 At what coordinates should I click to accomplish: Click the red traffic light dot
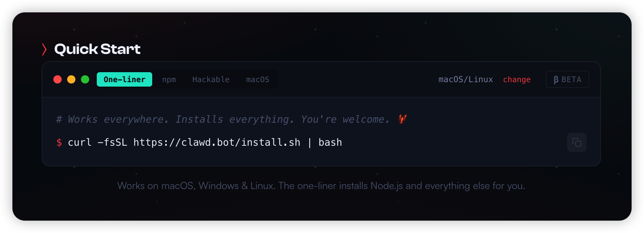coord(58,79)
